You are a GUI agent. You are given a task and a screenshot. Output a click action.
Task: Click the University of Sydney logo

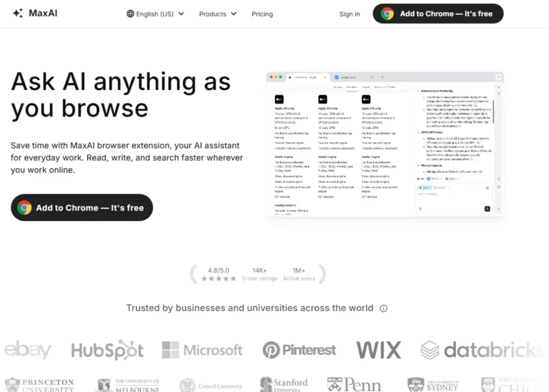(433, 385)
